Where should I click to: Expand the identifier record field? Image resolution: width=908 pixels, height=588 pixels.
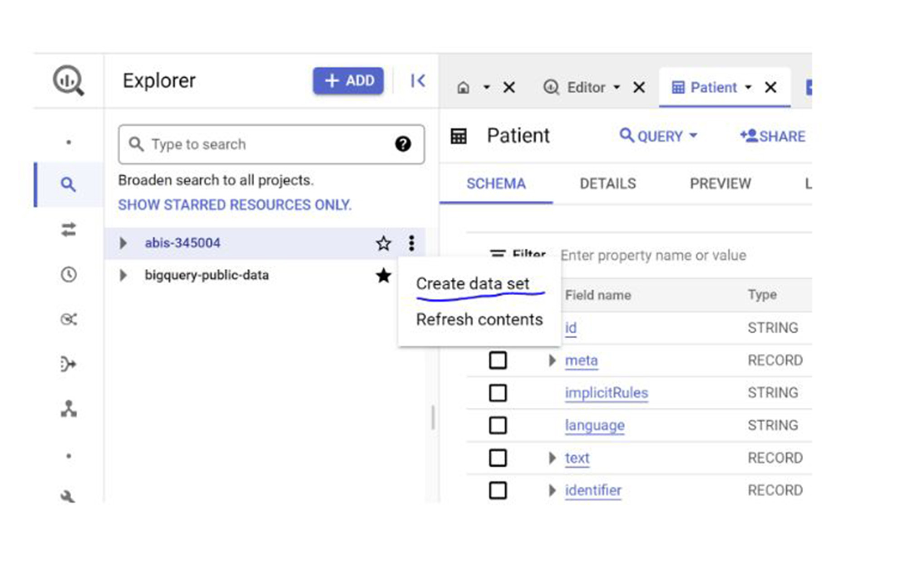[552, 490]
